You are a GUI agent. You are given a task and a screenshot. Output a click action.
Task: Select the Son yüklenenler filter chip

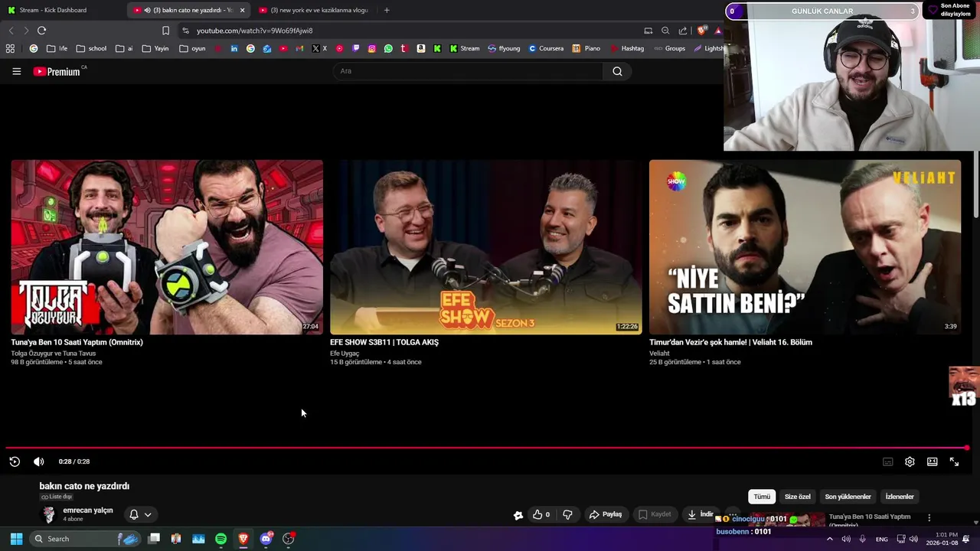coord(848,497)
